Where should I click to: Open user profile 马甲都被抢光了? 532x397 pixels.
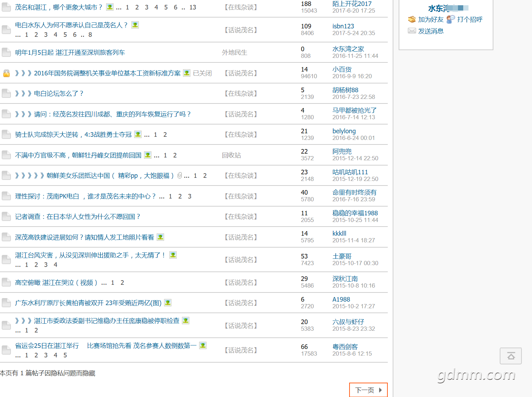[354, 110]
